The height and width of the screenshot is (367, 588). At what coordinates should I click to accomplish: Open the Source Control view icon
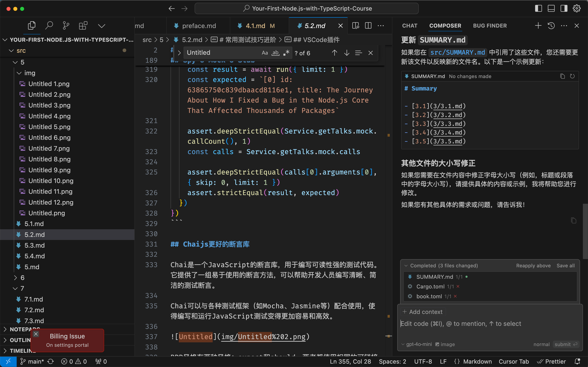(66, 26)
